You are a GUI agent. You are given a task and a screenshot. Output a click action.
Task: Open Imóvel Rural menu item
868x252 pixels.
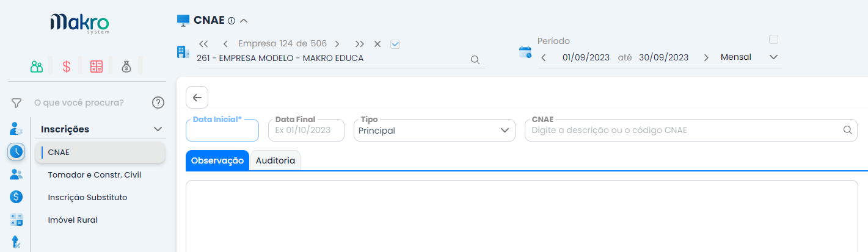(73, 220)
